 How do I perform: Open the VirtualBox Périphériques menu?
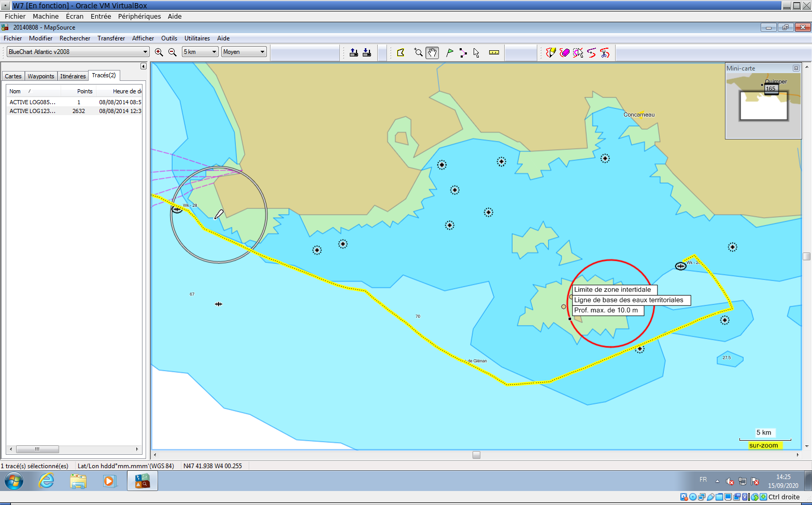(139, 17)
